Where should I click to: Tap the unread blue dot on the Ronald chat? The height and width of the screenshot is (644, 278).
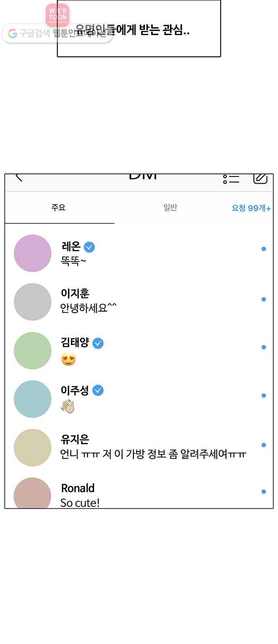click(x=263, y=491)
